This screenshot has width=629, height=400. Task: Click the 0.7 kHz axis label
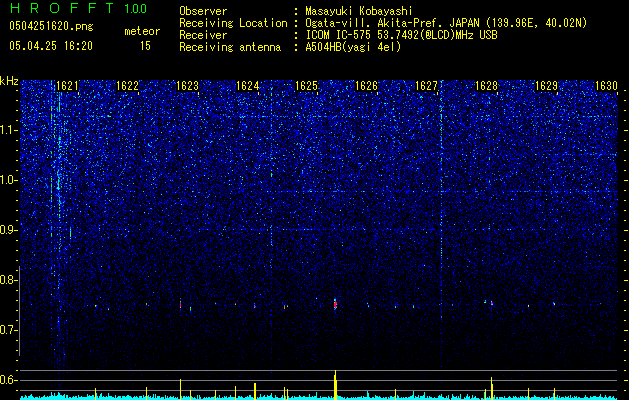point(9,330)
